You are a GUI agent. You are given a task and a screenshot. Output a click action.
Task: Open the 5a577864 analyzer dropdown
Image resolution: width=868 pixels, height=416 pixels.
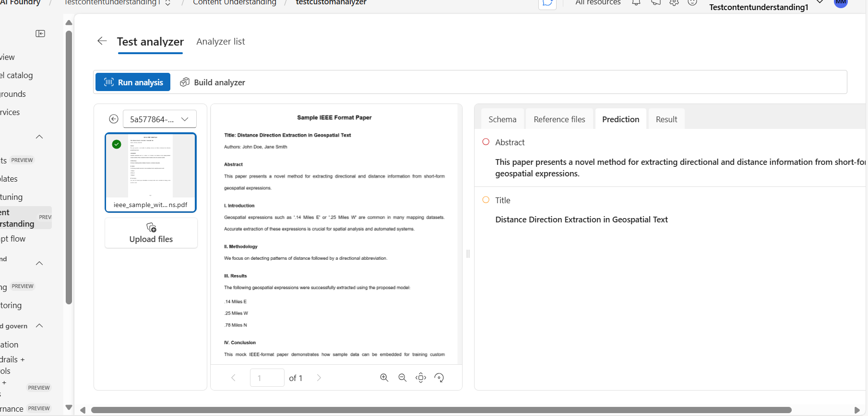click(160, 119)
